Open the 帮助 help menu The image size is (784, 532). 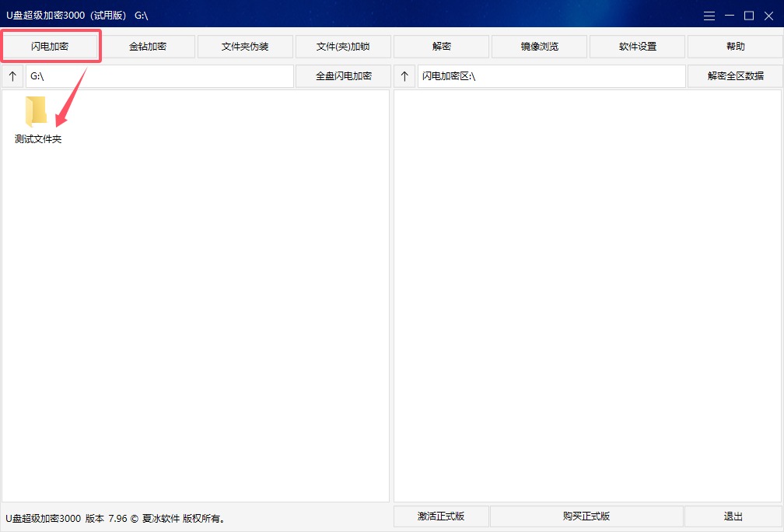click(x=735, y=47)
